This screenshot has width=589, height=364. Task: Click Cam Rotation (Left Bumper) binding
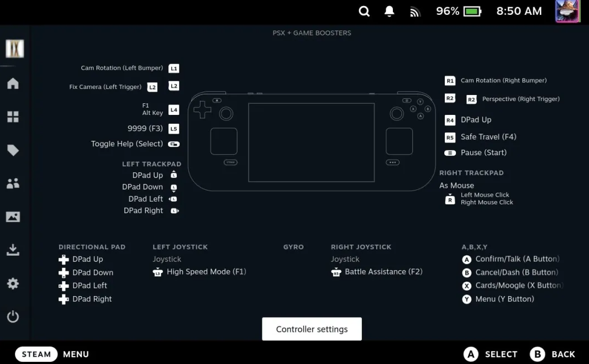[122, 68]
